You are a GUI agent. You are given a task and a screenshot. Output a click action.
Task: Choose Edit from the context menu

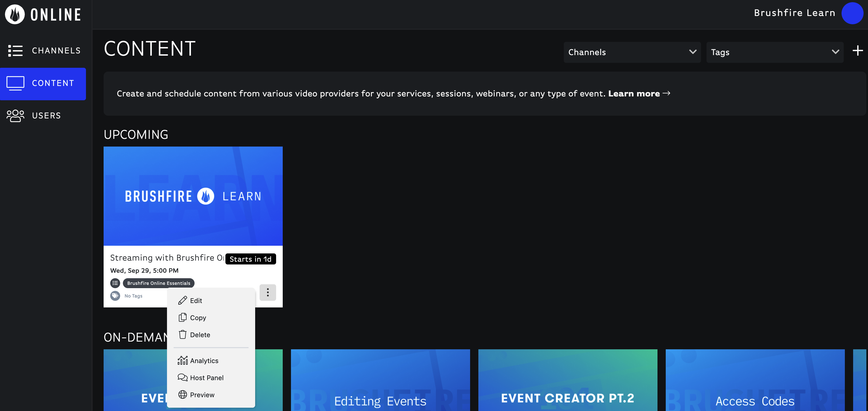[211, 301]
